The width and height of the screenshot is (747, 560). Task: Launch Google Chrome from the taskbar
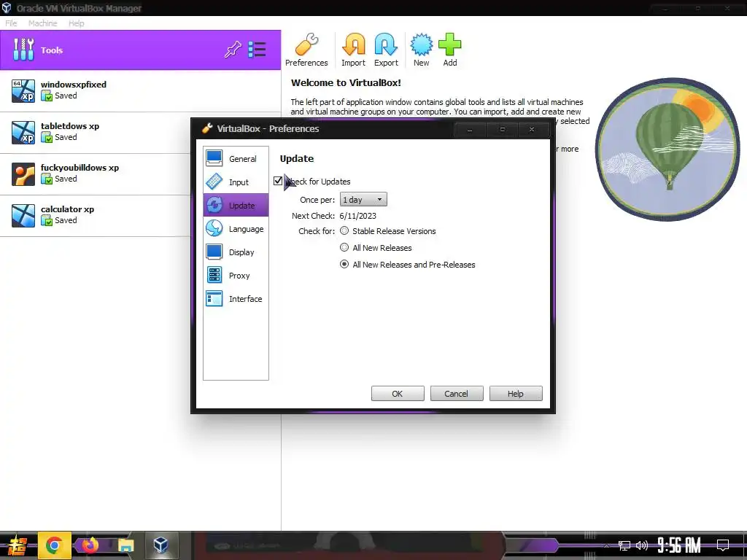tap(54, 545)
